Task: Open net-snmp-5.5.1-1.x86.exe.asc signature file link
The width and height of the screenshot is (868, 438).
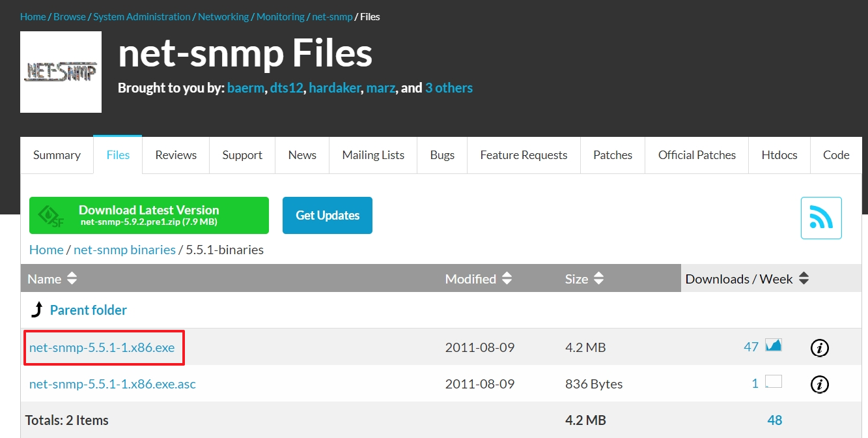Action: point(113,384)
